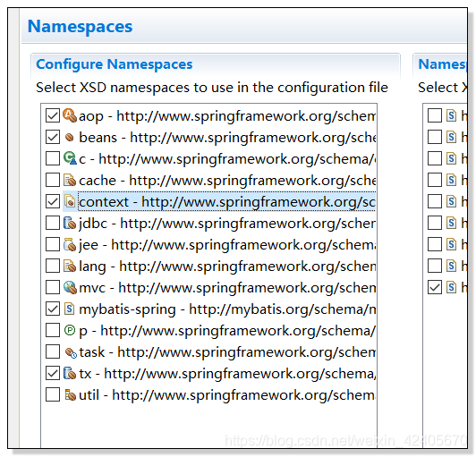The width and height of the screenshot is (476, 457).
Task: Enable the cache namespace checkbox
Action: 53,180
